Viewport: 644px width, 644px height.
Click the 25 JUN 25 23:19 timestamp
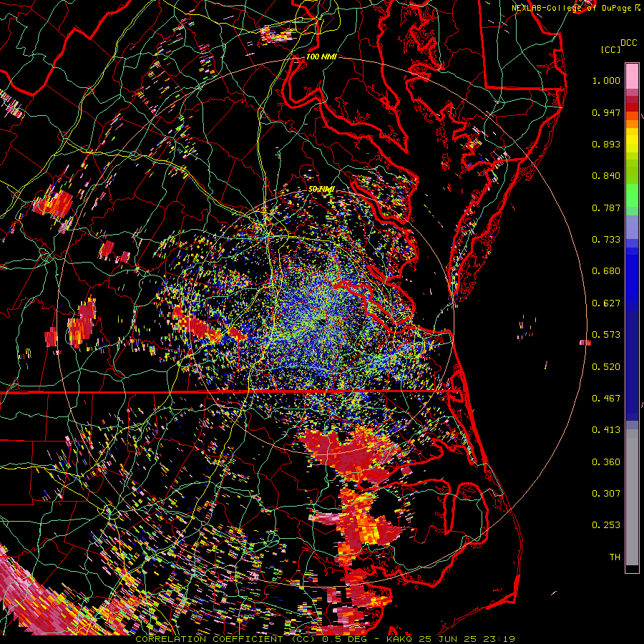[x=467, y=639]
